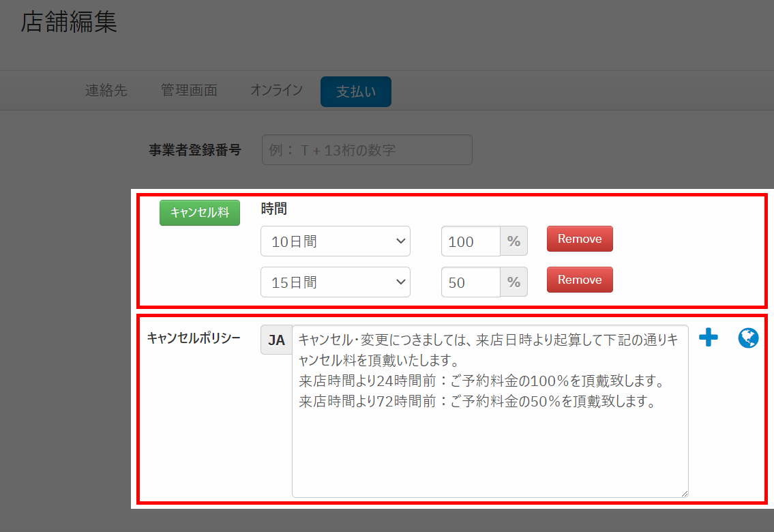The height and width of the screenshot is (532, 774).
Task: Remove the 15日間 cancellation fee row
Action: [580, 280]
